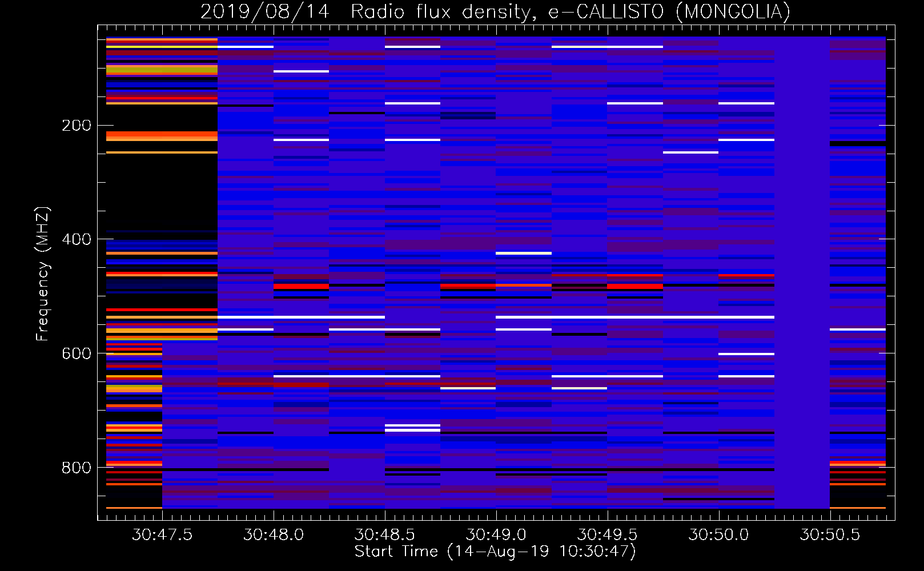Click the date '2019/08/14' in the title
This screenshot has height=571, width=924.
pyautogui.click(x=265, y=12)
